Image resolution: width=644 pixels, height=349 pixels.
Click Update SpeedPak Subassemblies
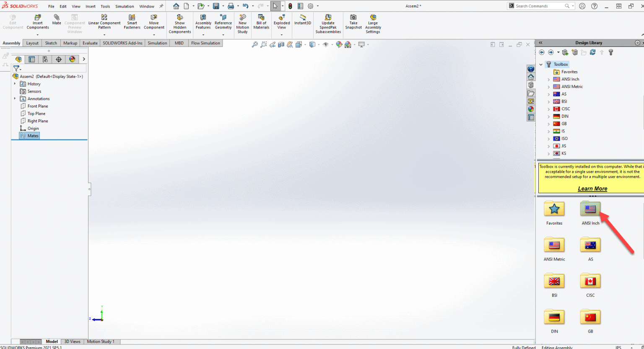coord(328,24)
